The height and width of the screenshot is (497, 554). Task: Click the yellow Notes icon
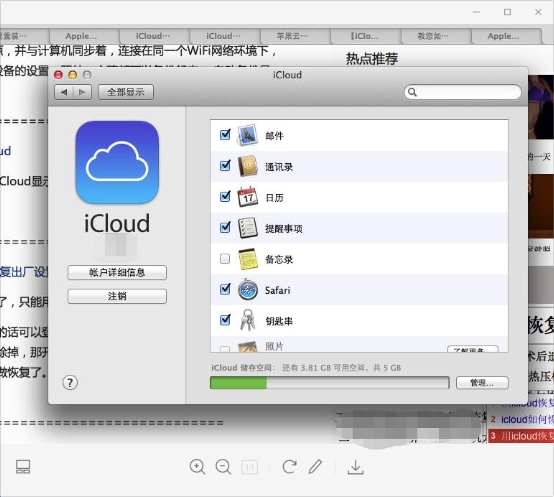coord(247,259)
